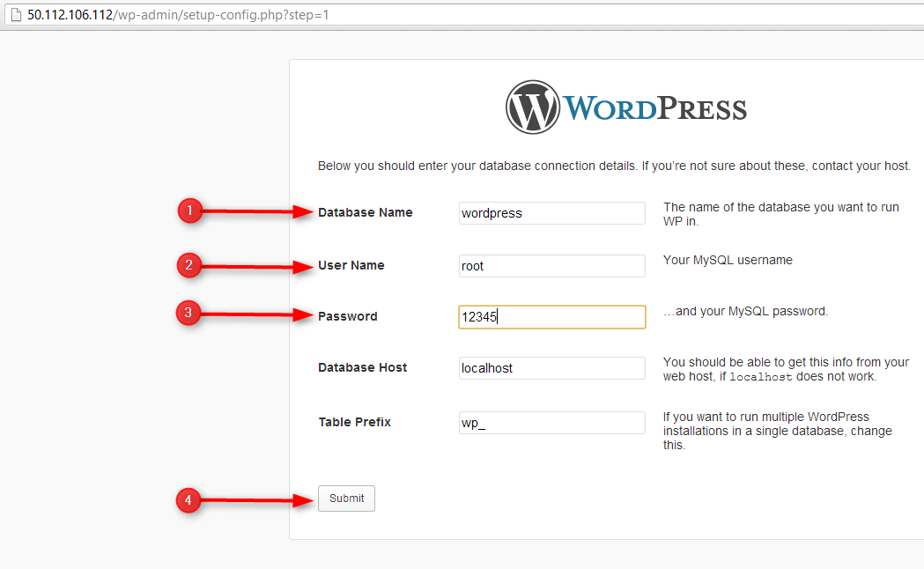
Task: Click the Table Prefix label
Action: (355, 422)
